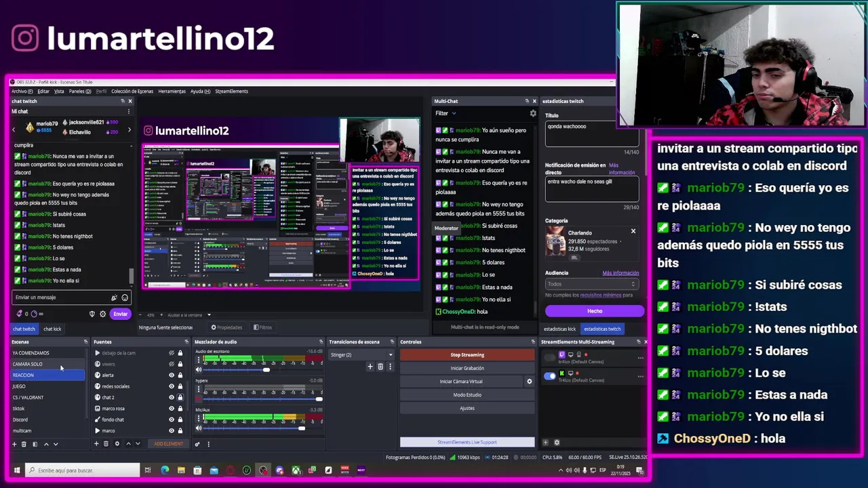Expand the Multi-Chat Filter dropdown
Screen dimensions: 868x488
point(446,113)
